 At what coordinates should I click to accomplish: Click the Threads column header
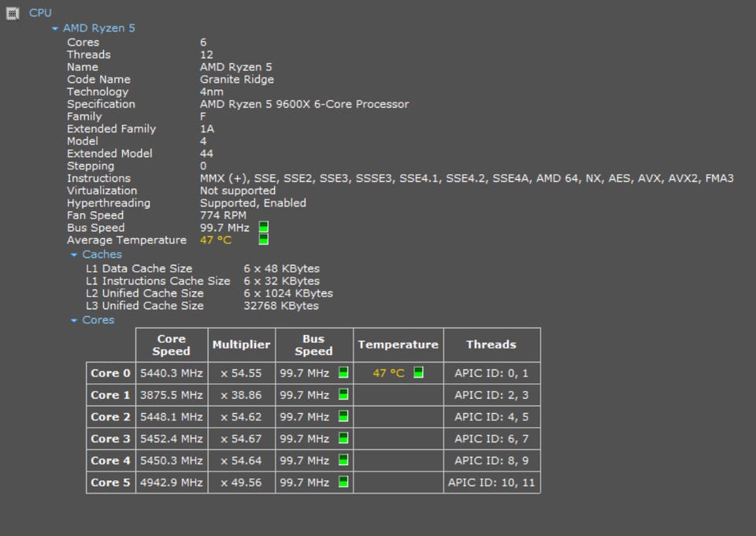[x=491, y=345]
